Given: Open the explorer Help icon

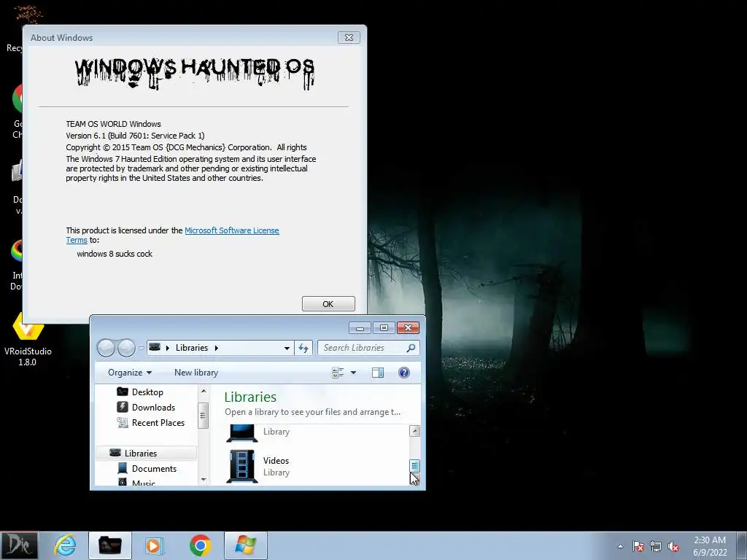Looking at the screenshot, I should [x=404, y=373].
